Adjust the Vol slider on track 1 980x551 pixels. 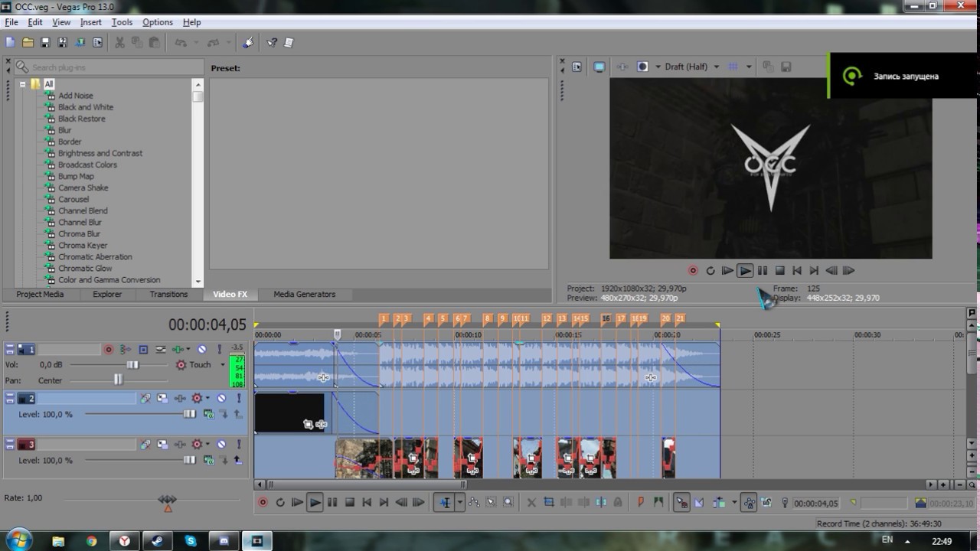[132, 365]
